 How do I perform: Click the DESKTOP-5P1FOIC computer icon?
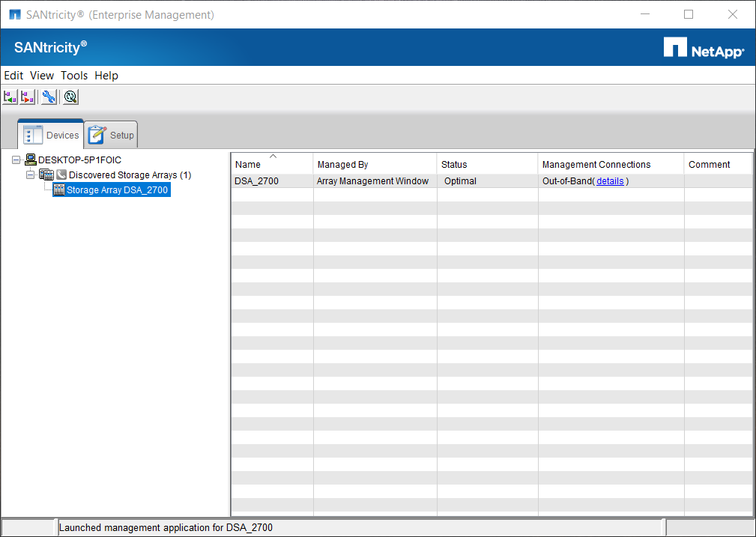(x=31, y=160)
